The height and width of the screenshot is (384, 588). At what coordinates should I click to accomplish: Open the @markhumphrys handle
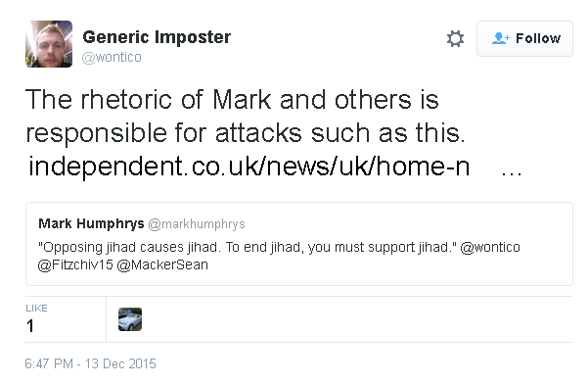pos(197,224)
